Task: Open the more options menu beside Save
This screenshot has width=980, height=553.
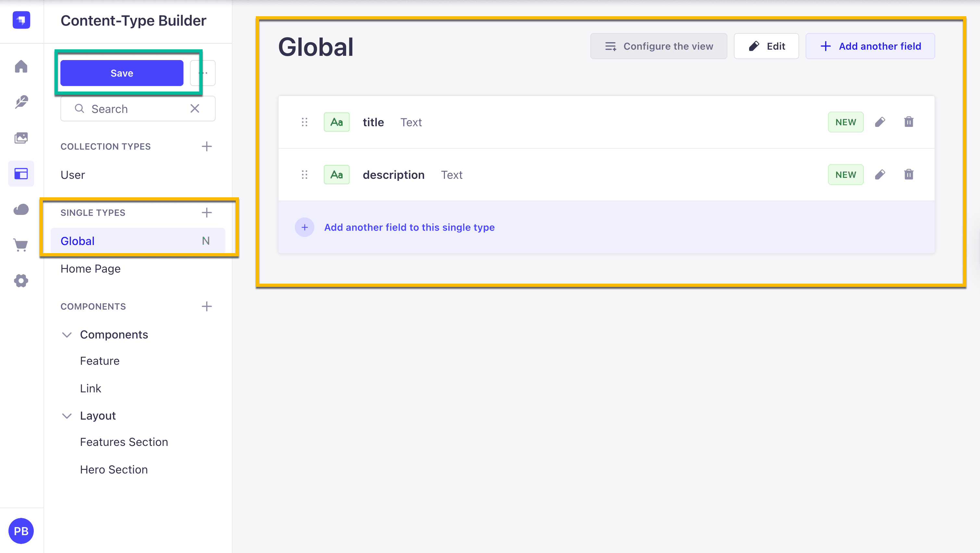Action: [x=203, y=73]
